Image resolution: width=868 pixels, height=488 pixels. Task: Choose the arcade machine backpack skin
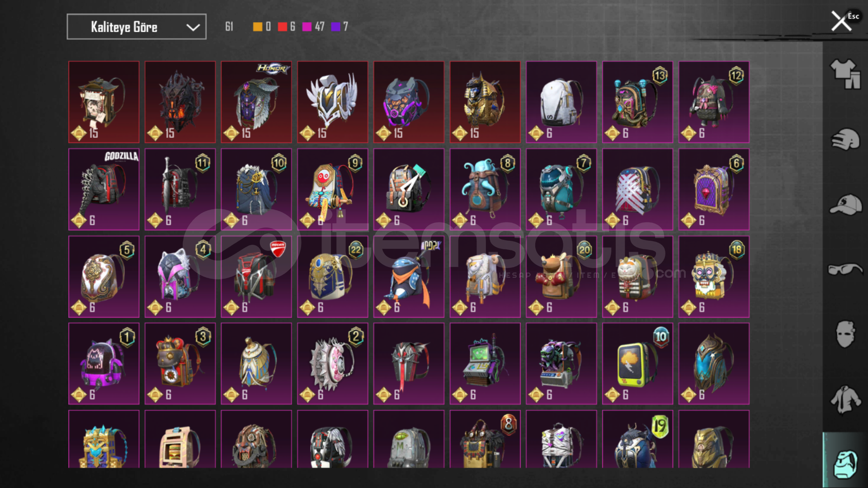[x=485, y=364]
